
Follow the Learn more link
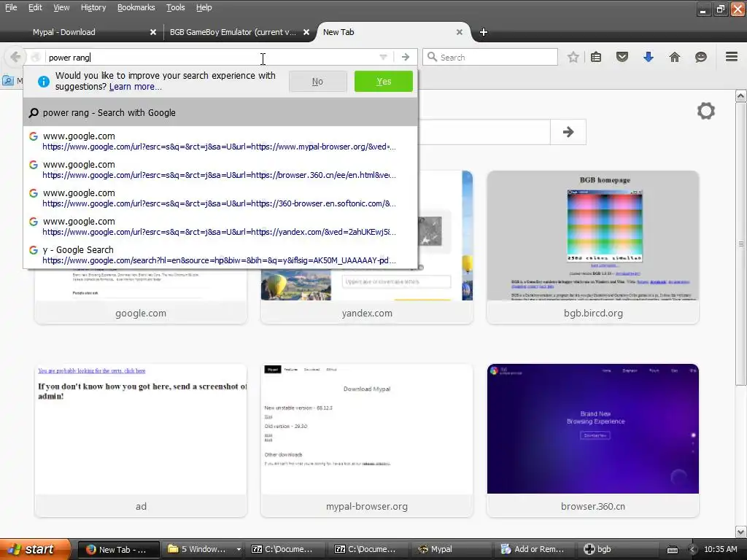pos(135,87)
